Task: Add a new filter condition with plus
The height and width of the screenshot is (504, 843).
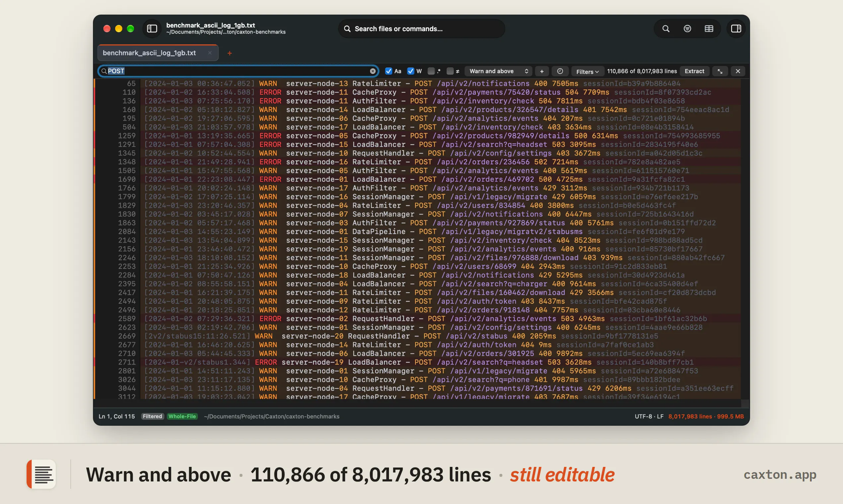Action: (x=542, y=71)
